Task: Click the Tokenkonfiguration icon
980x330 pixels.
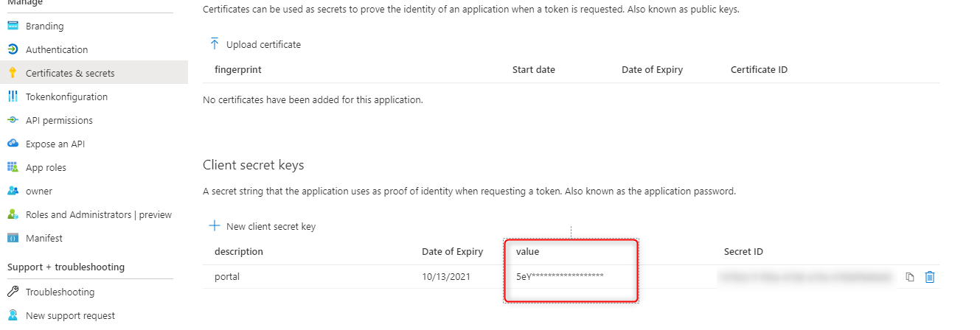Action: (x=13, y=96)
